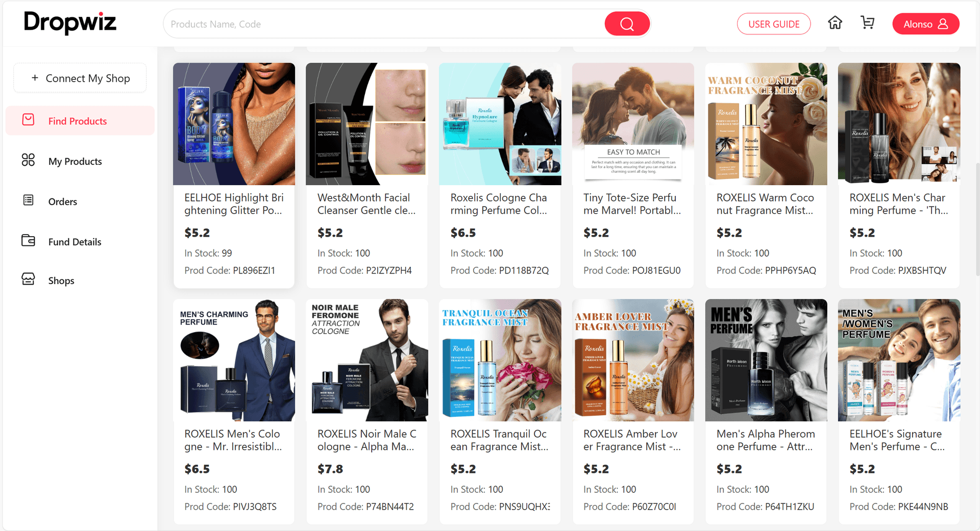
Task: Open the home page icon
Action: (835, 23)
